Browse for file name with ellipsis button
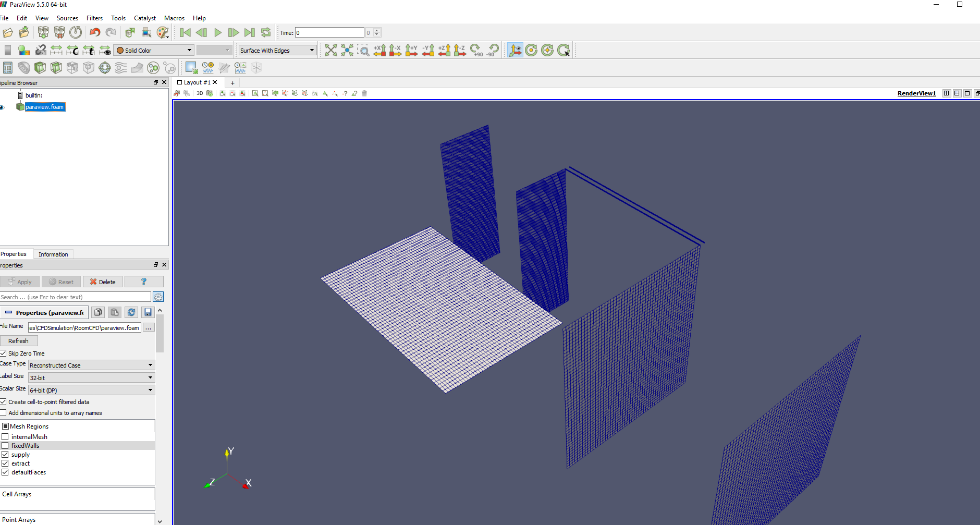980x525 pixels. tap(149, 328)
